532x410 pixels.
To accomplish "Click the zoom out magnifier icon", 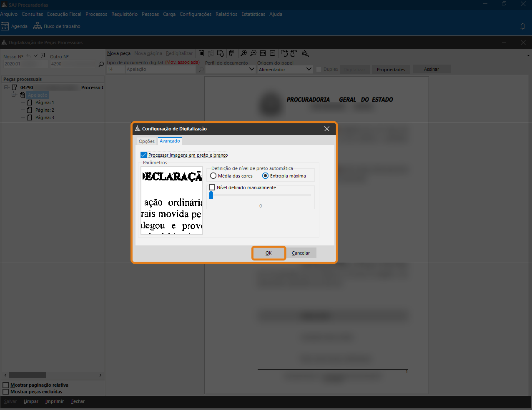I will coord(253,53).
